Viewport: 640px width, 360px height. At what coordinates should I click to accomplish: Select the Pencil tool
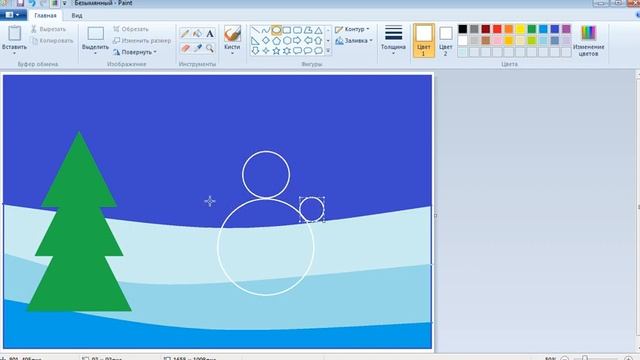pyautogui.click(x=185, y=33)
